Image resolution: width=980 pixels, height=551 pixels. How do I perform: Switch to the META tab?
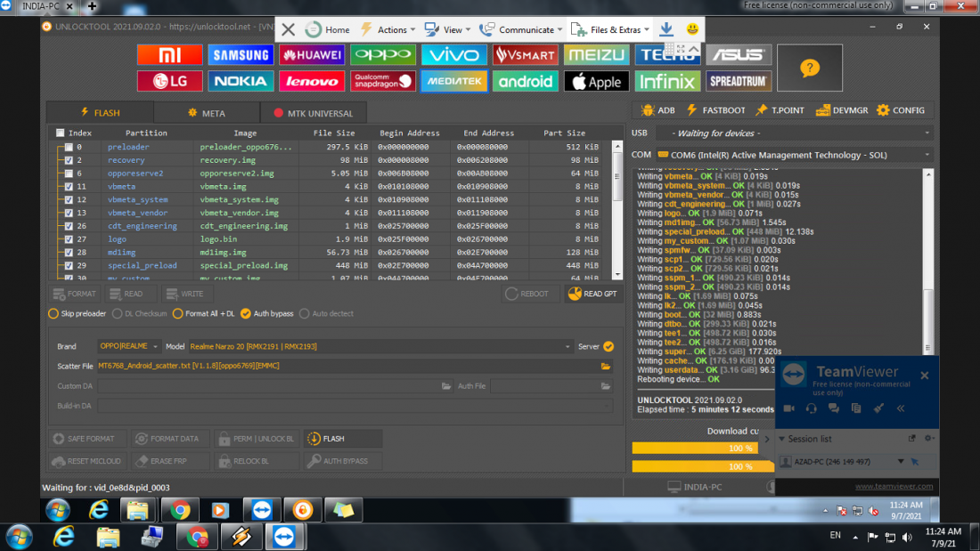click(207, 113)
